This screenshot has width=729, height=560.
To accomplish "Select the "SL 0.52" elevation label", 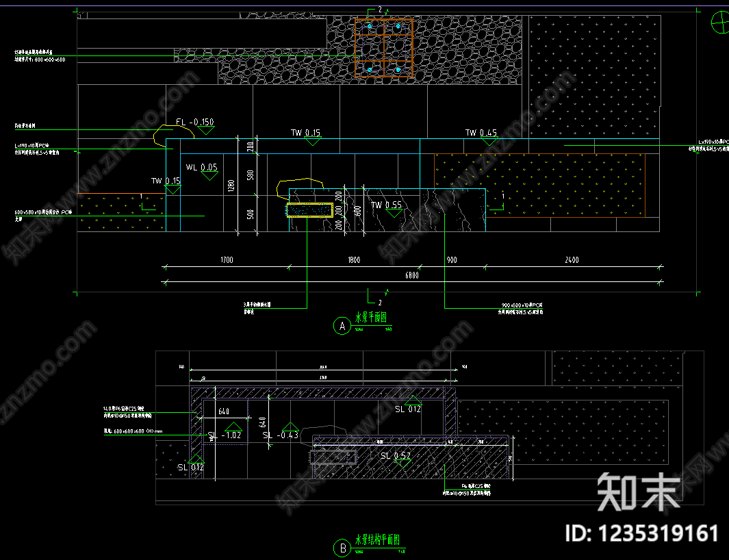I will pos(396,456).
